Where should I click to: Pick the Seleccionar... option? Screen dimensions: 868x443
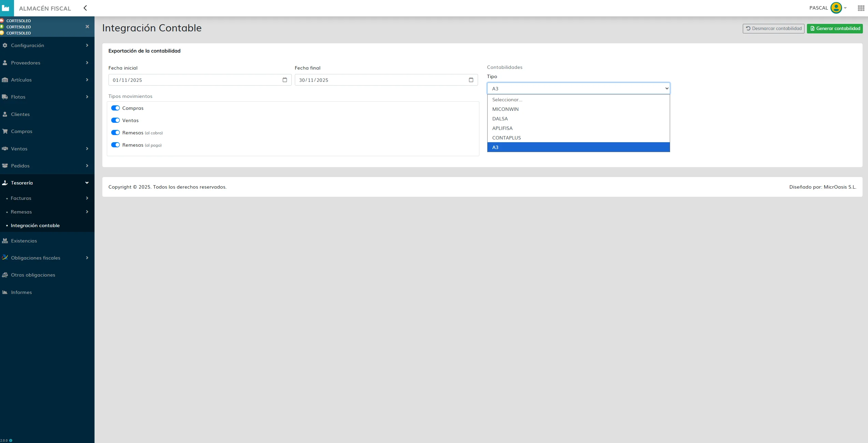tap(578, 100)
